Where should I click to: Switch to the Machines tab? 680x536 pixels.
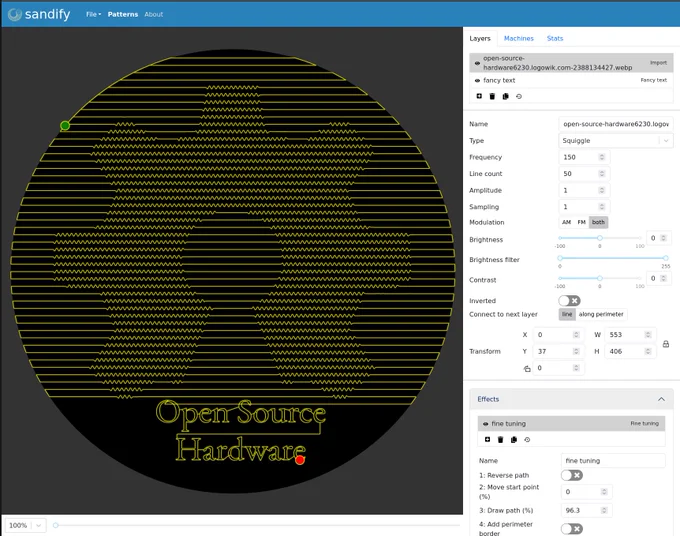pos(519,38)
